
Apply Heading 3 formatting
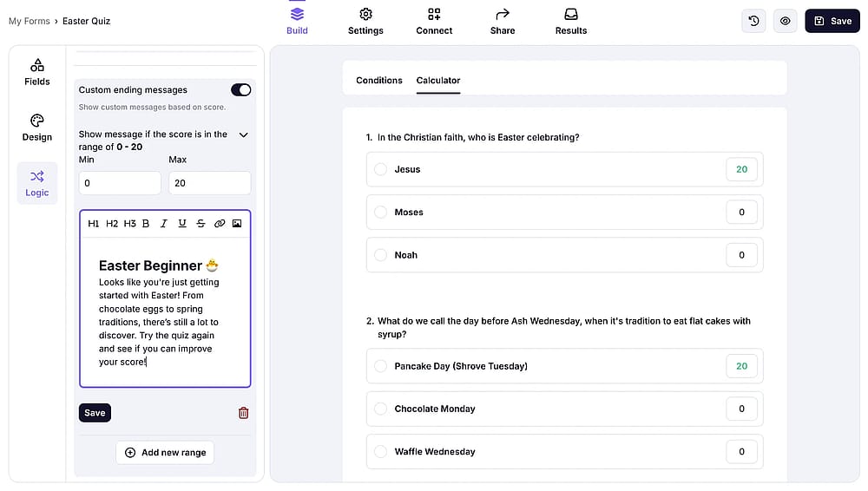pos(129,224)
